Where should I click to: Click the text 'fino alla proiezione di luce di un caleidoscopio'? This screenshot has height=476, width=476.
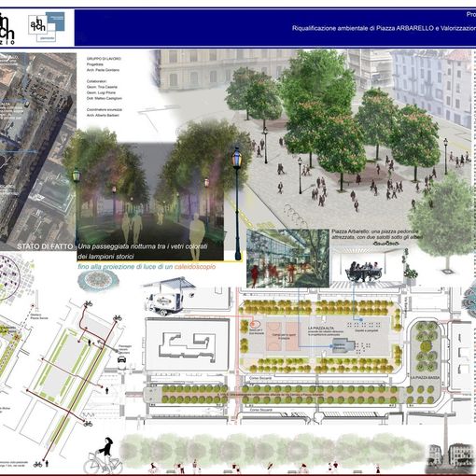pyautogui.click(x=147, y=267)
